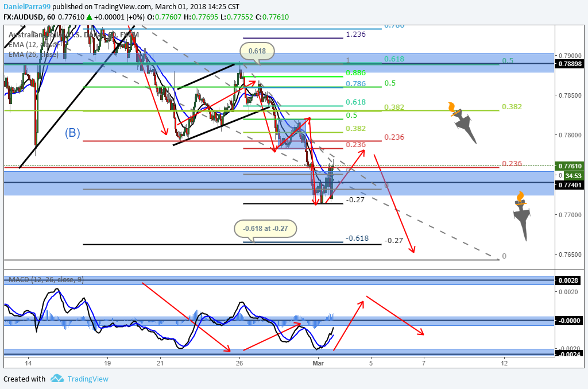Click the 0.0028 MACD axis label
Screen dimensions: 588x389
(568, 280)
